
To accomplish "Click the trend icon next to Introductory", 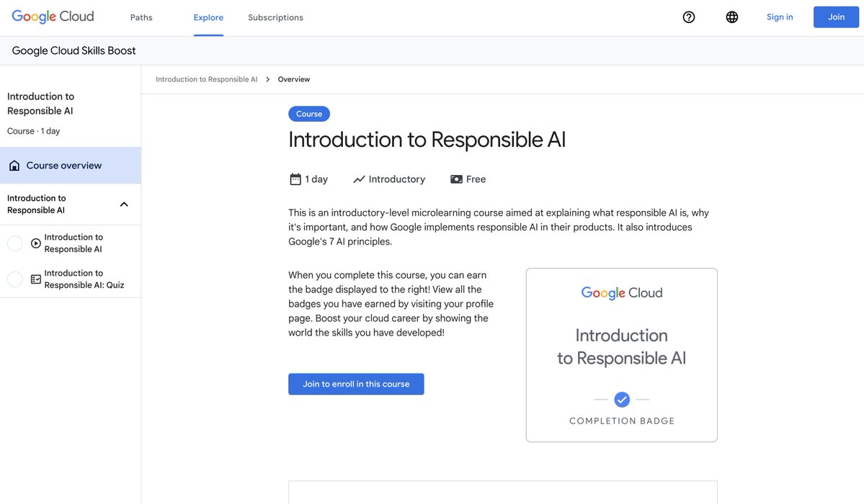I will [359, 179].
